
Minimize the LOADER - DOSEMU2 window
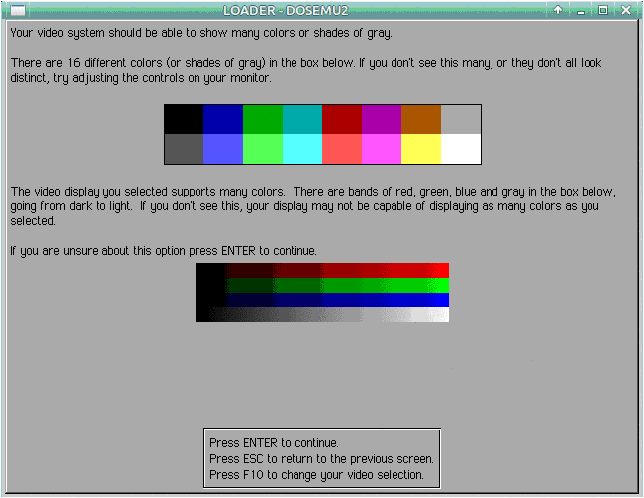pyautogui.click(x=581, y=10)
